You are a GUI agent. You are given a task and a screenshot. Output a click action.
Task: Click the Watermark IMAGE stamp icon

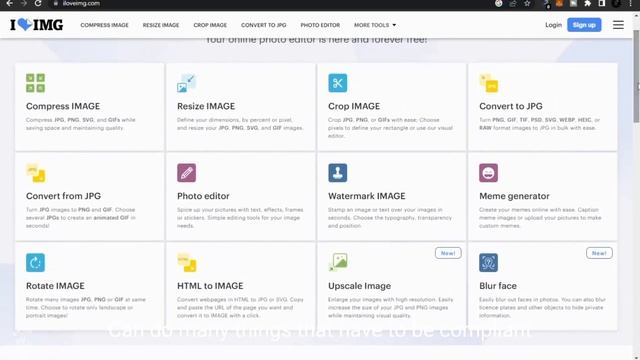click(x=338, y=173)
